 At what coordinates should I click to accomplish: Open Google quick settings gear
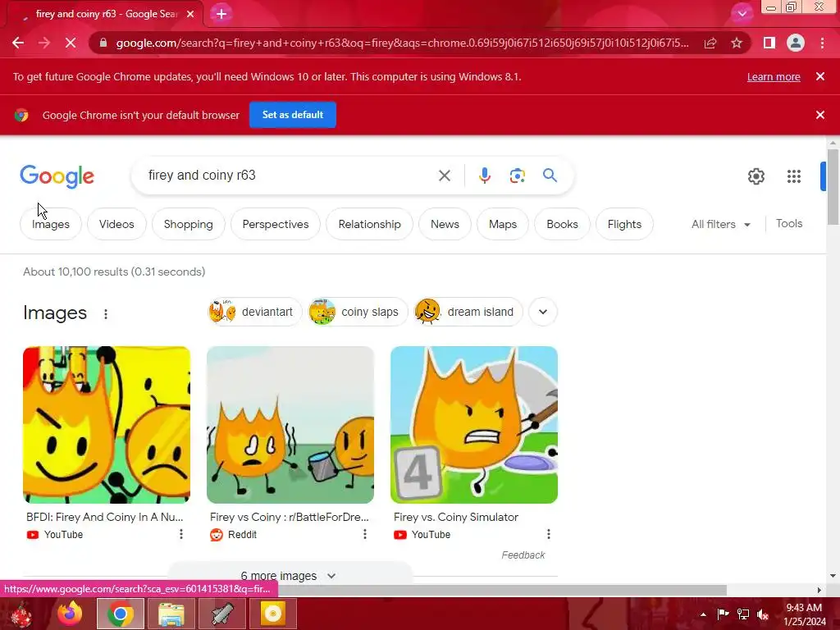coord(756,176)
